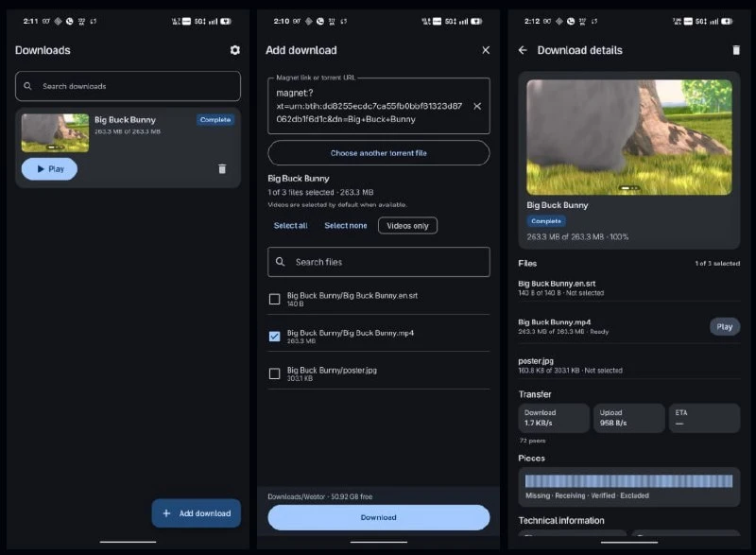Tap trash icon in Download details header

pyautogui.click(x=736, y=50)
